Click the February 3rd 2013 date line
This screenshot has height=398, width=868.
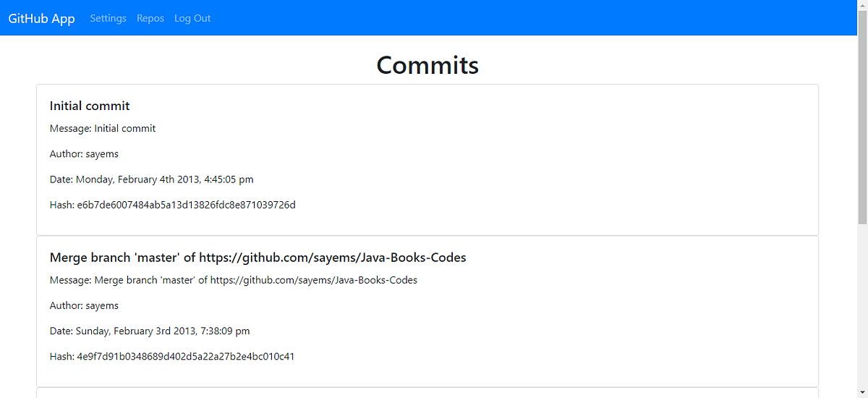pos(150,331)
